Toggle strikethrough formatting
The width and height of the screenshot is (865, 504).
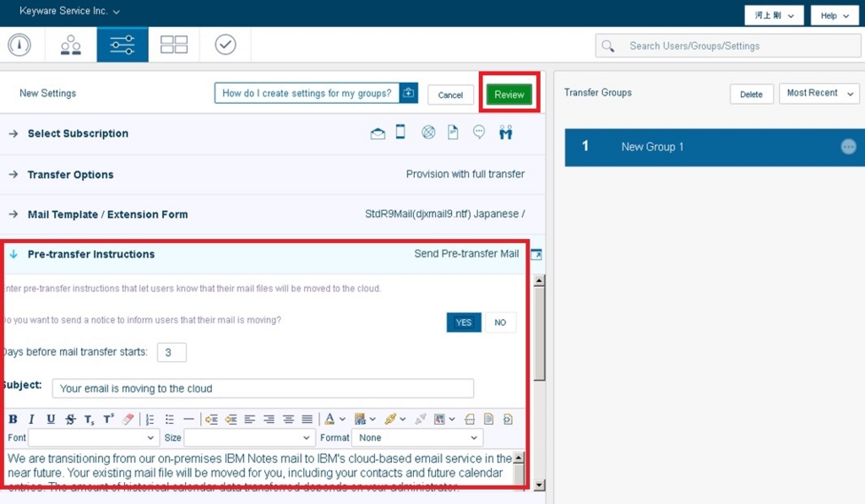point(70,419)
